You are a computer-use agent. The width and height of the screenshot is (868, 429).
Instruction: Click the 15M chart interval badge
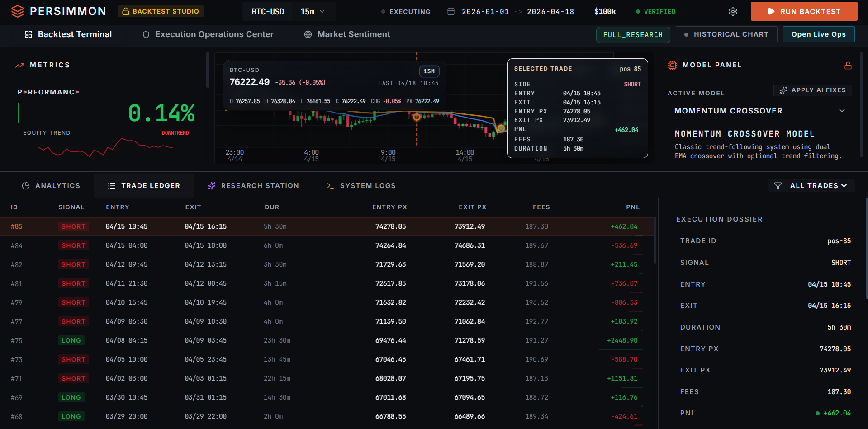tap(429, 71)
